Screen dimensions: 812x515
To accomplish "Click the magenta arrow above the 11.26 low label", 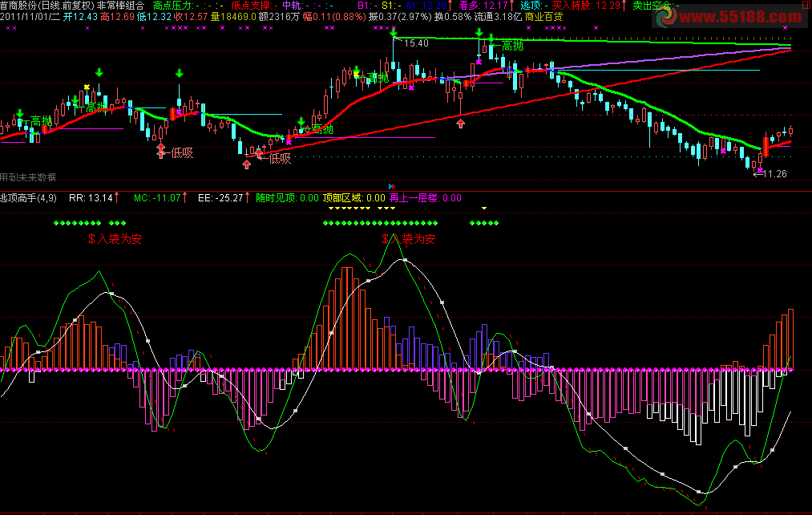I will (759, 169).
